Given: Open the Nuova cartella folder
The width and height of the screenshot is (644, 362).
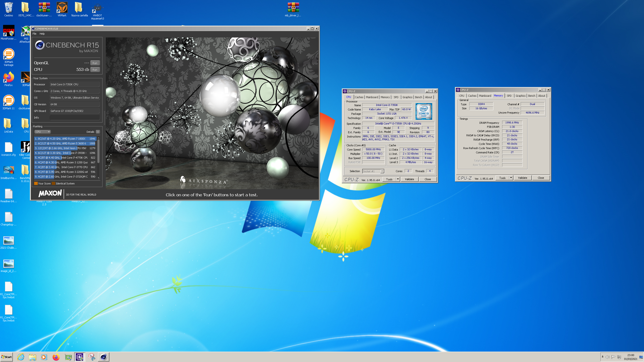Looking at the screenshot, I should 79,9.
